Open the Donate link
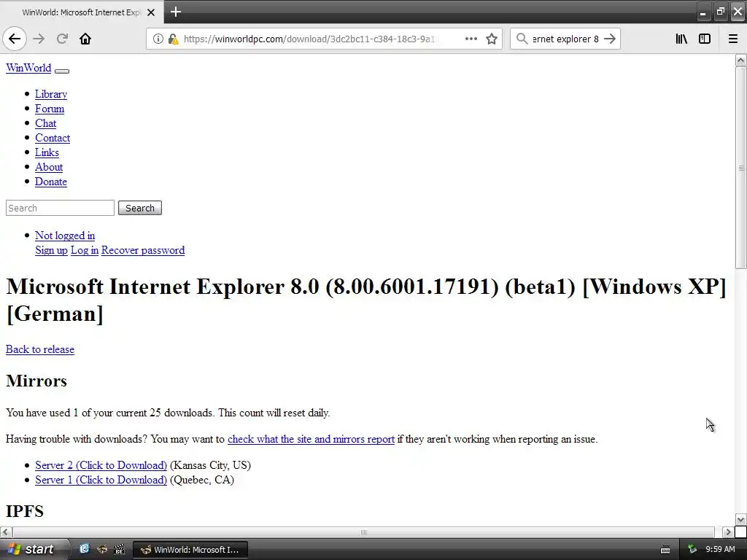This screenshot has height=560, width=747. pyautogui.click(x=51, y=182)
